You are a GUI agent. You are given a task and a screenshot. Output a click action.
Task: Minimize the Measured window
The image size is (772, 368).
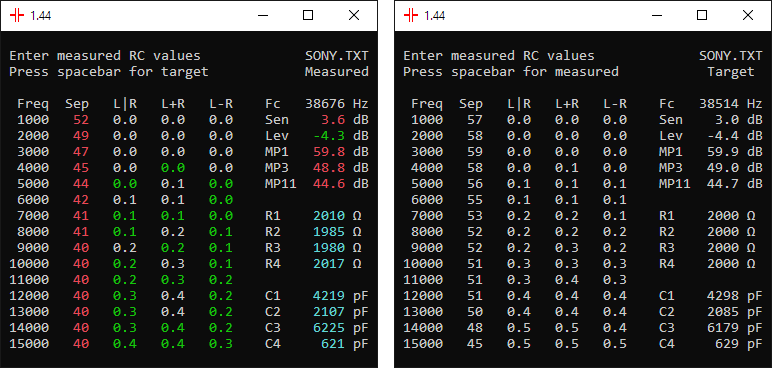pos(263,16)
